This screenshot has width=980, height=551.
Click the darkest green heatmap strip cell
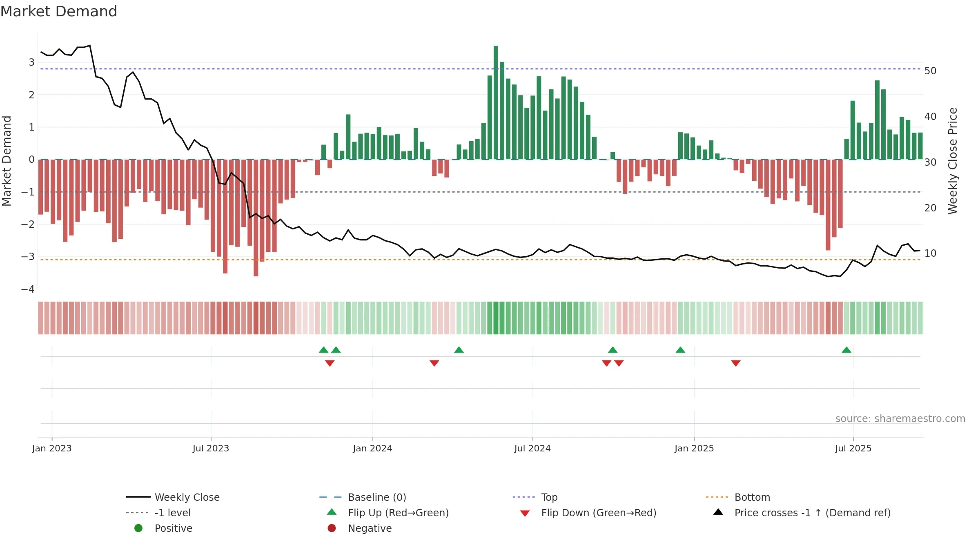click(x=496, y=318)
